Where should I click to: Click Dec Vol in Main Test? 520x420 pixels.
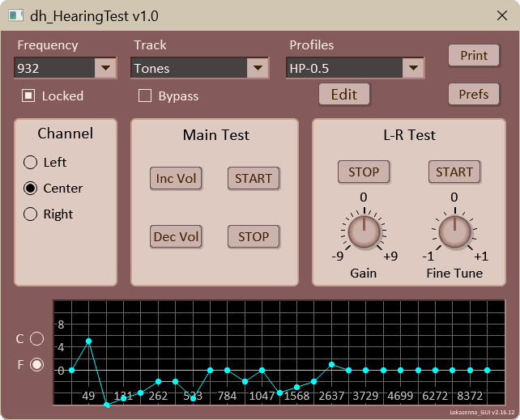176,237
